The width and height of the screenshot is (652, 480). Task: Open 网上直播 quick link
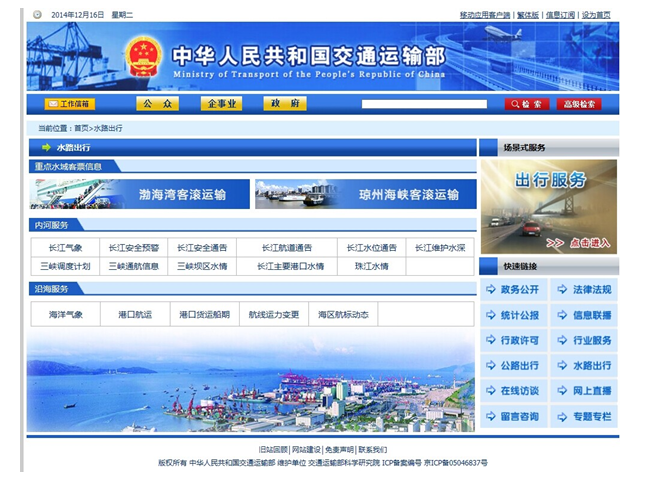tap(584, 391)
